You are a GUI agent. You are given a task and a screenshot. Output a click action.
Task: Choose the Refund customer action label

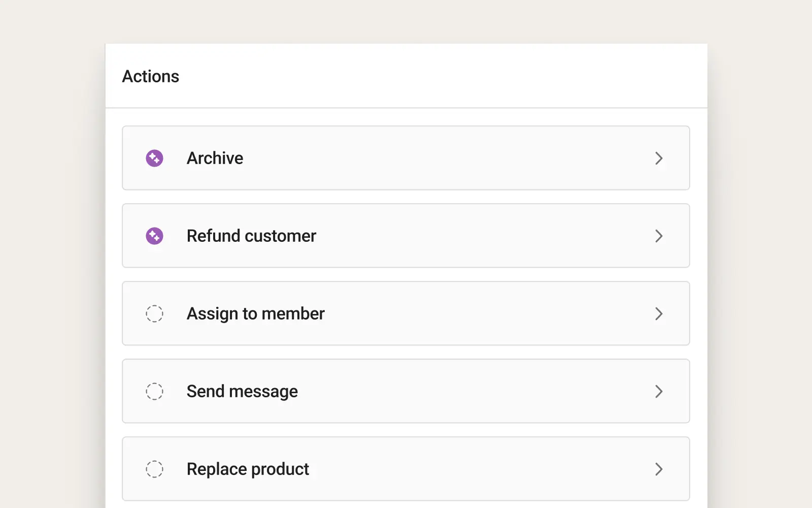click(251, 236)
